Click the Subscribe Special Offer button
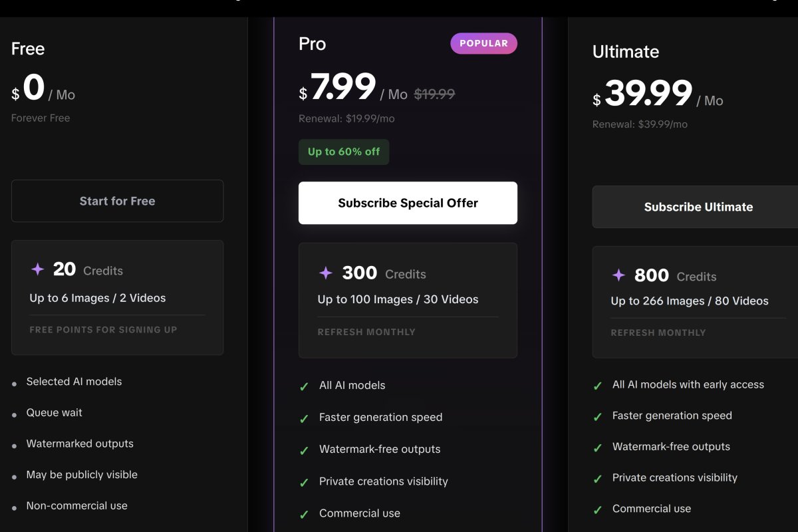The image size is (798, 532). (408, 202)
